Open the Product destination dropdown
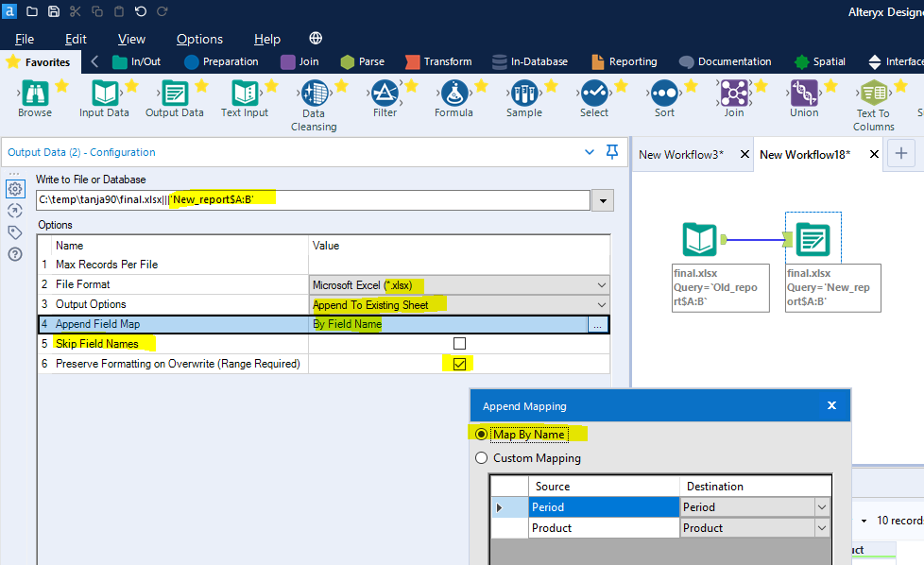Viewport: 924px width, 565px height. coord(822,528)
